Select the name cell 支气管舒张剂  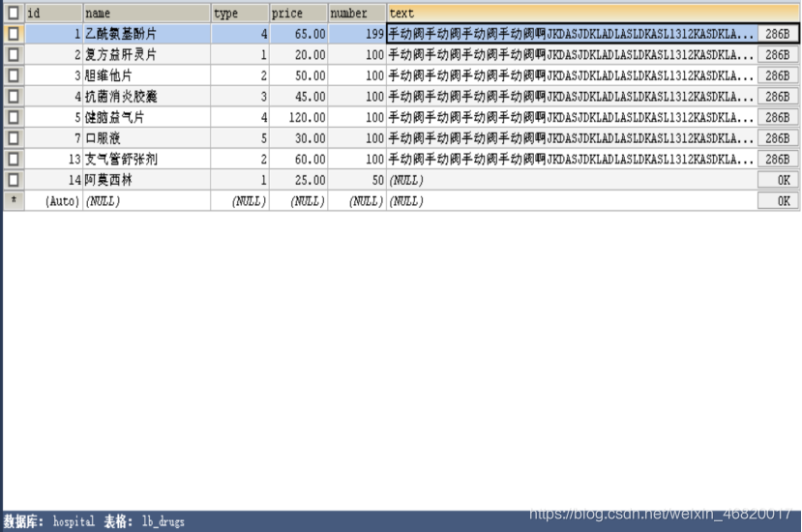(146, 159)
